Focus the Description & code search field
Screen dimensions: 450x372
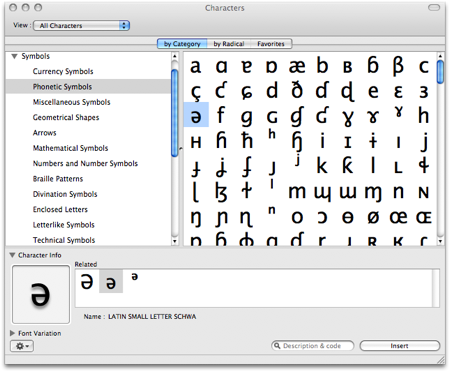point(312,346)
